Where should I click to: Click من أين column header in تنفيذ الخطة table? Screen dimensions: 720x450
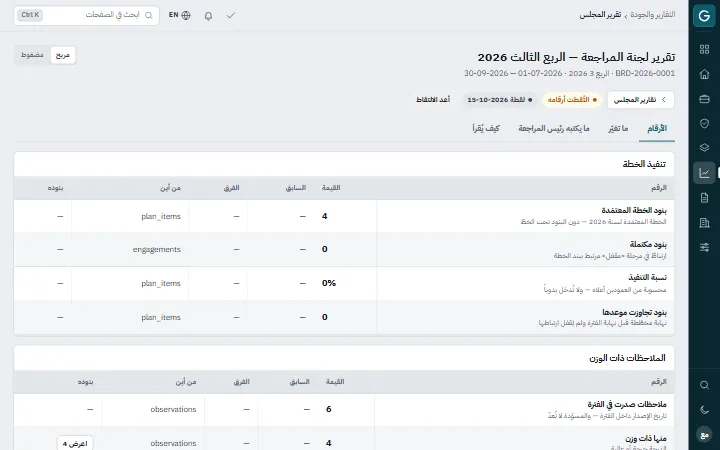tap(170, 188)
